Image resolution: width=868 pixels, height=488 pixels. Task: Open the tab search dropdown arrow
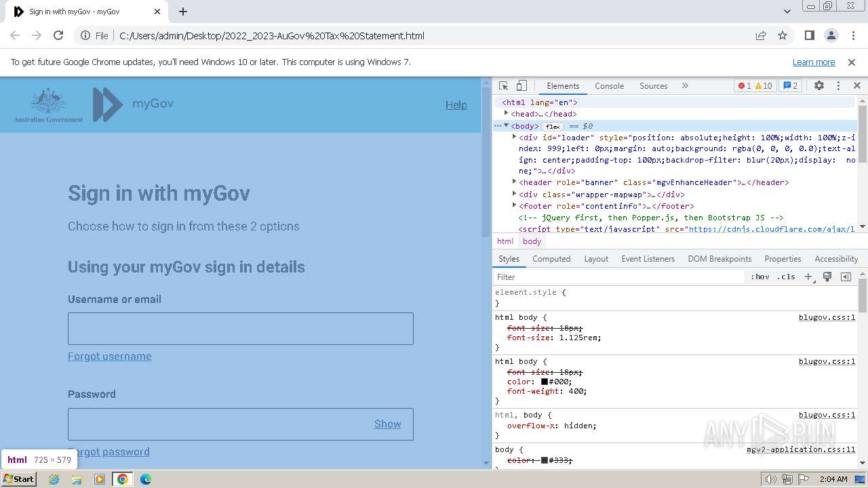787,12
